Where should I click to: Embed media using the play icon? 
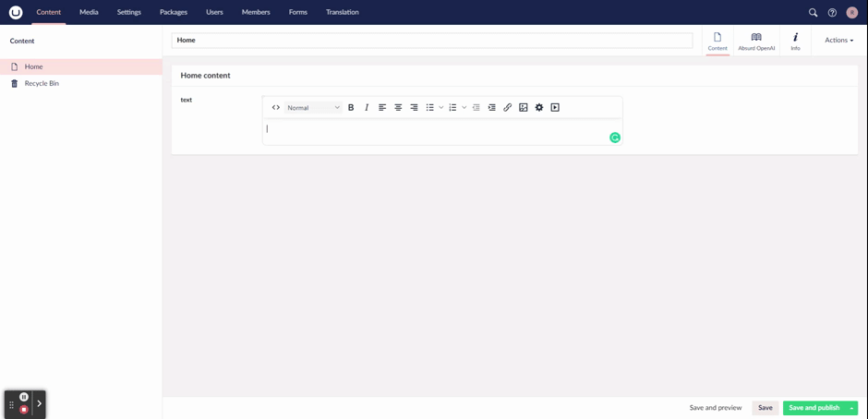[555, 107]
